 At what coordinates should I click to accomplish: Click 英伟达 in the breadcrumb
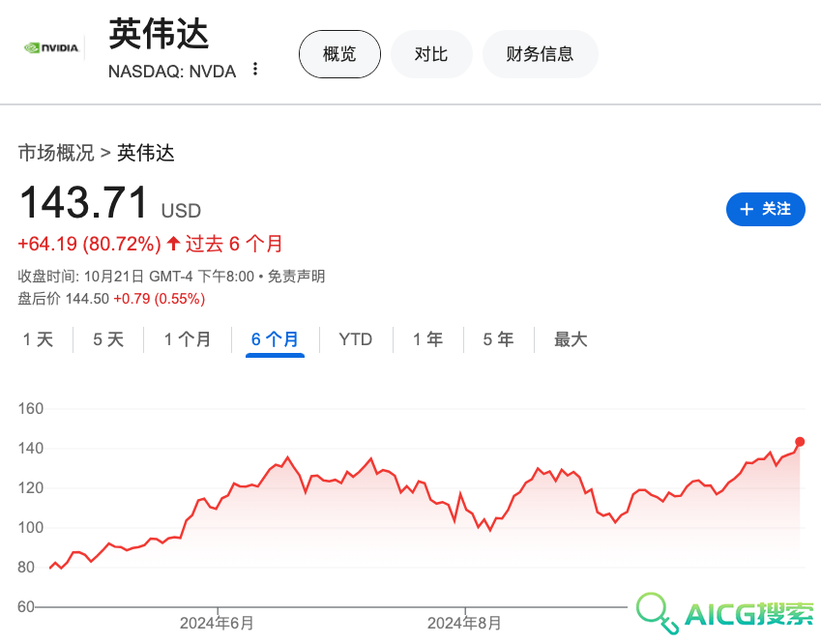tap(146, 153)
